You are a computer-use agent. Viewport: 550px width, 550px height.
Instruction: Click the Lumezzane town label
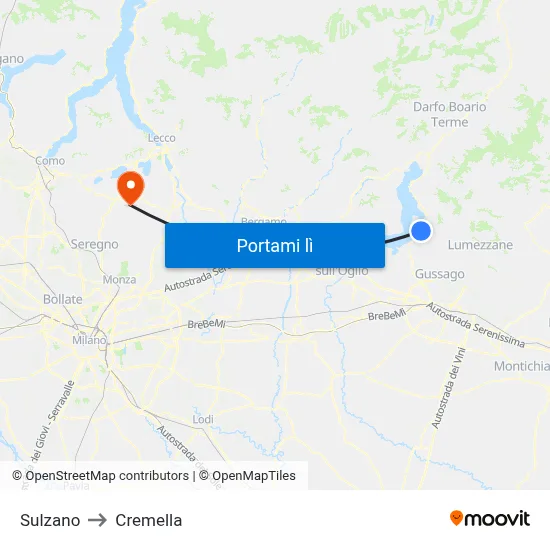[x=480, y=244]
